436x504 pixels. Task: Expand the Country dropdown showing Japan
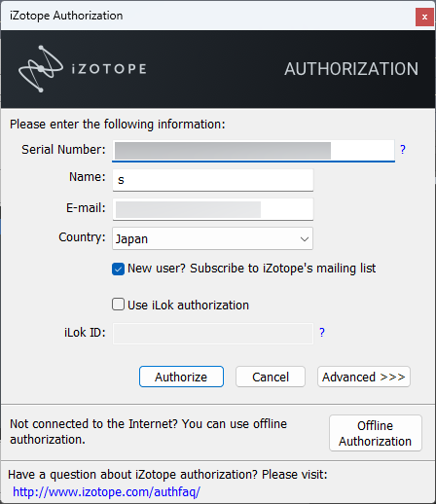coord(212,238)
